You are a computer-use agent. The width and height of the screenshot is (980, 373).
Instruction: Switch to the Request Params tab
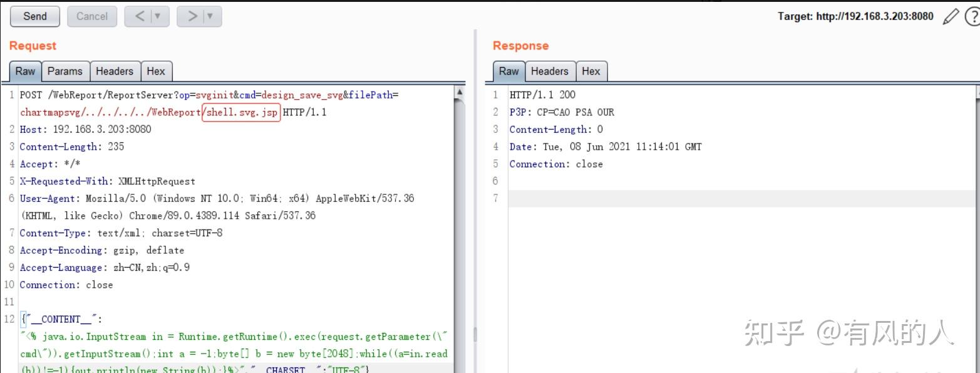point(65,71)
